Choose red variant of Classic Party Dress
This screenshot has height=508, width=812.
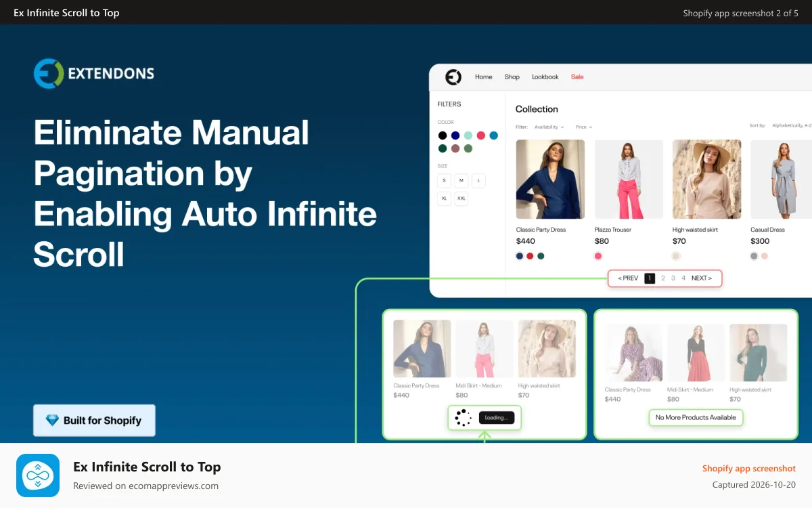[x=531, y=256]
